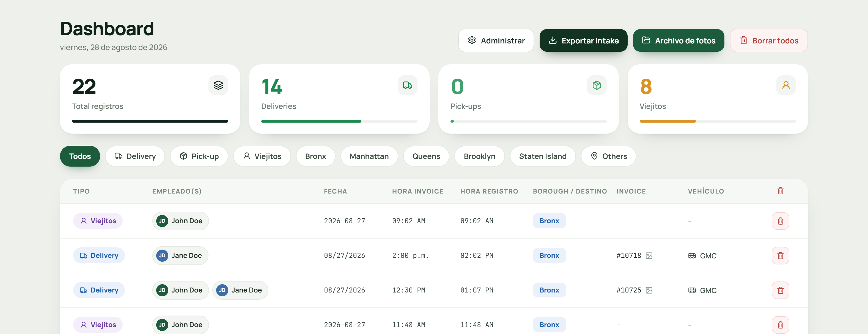Click hora registro 01:07 PM

(x=476, y=290)
